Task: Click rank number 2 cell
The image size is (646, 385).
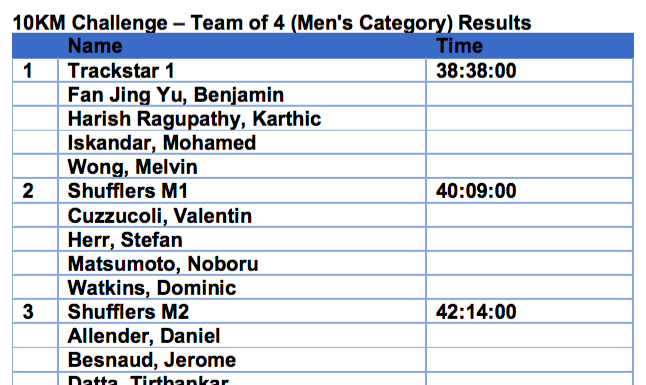Action: click(x=35, y=191)
